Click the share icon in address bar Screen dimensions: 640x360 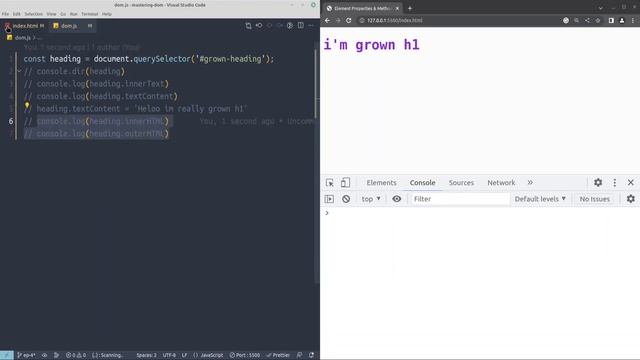[x=587, y=20]
